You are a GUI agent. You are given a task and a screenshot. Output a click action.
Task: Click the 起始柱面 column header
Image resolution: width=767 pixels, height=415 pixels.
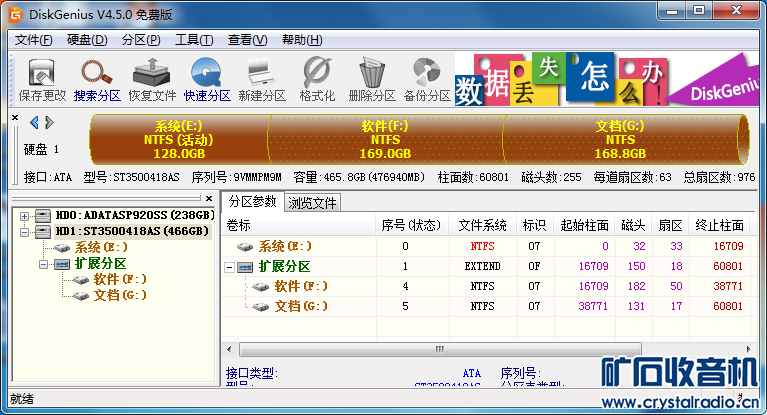[x=584, y=225]
